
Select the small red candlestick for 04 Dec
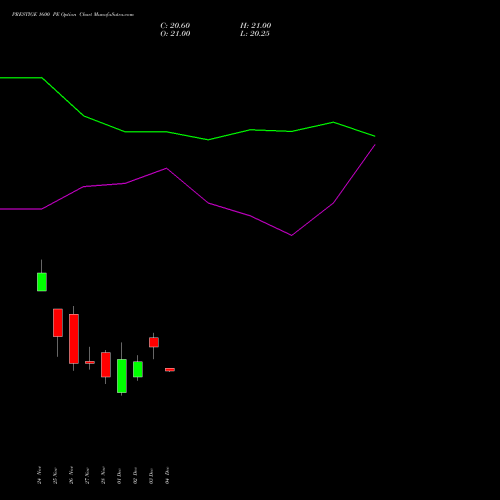[x=170, y=369]
